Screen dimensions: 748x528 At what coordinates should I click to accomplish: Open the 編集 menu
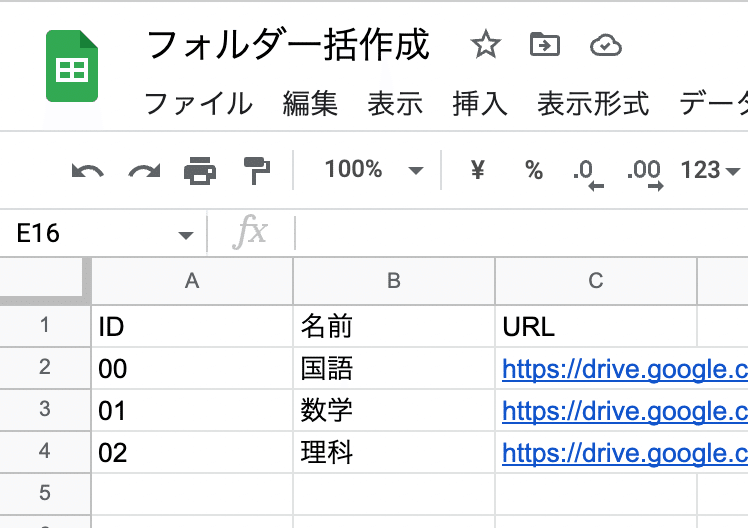point(310,104)
